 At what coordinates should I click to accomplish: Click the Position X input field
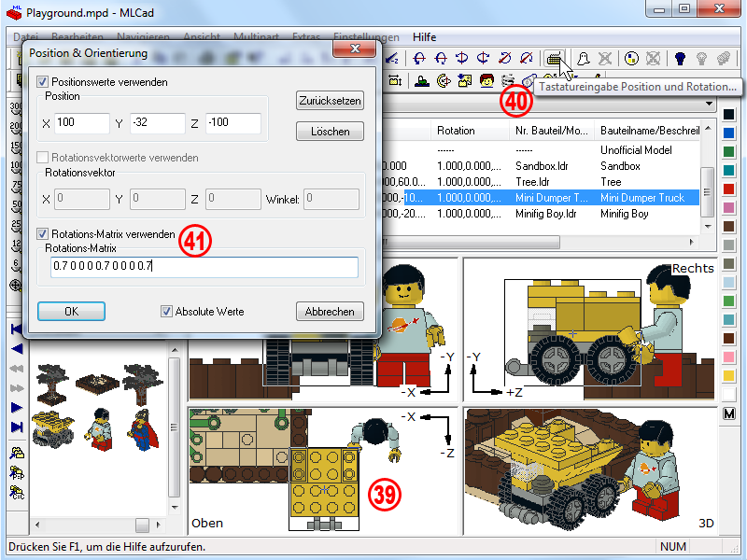(82, 123)
